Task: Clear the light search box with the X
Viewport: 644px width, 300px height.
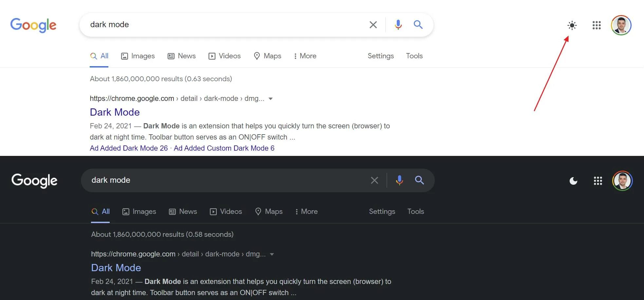Action: (x=373, y=25)
